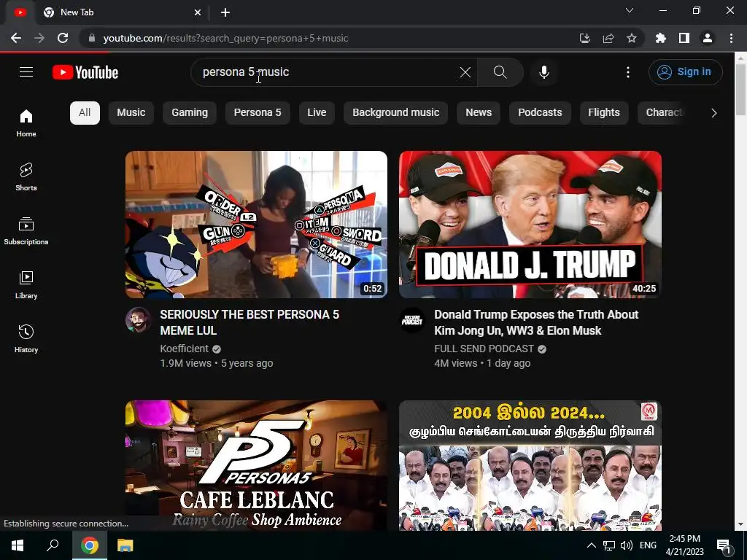Open the Cafe Leblanc ambience thumbnail
747x560 pixels.
256,465
